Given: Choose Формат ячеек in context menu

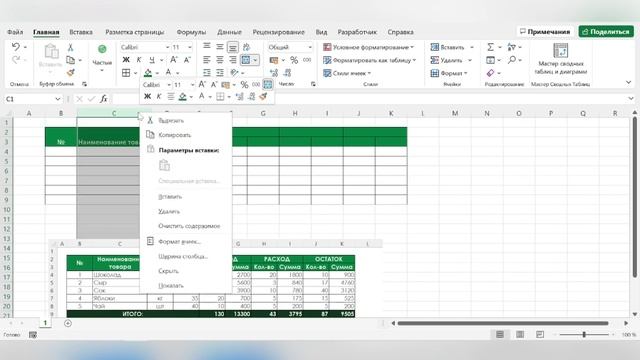Looking at the screenshot, I should click(x=180, y=242).
